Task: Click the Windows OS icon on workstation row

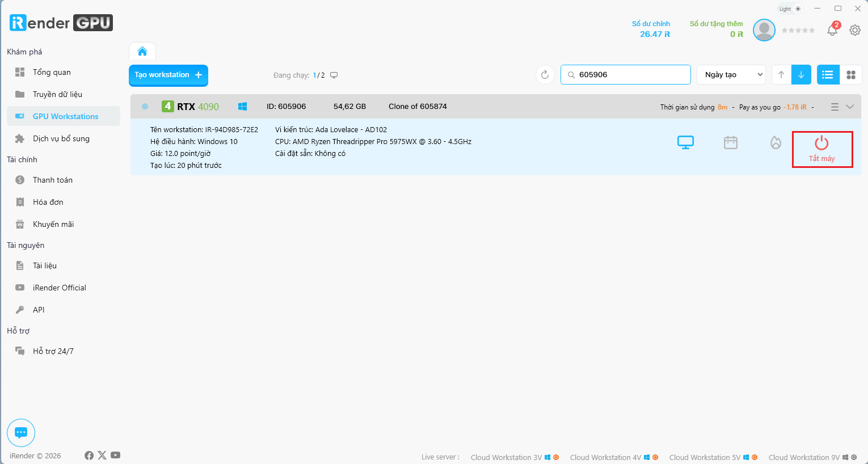Action: click(242, 107)
